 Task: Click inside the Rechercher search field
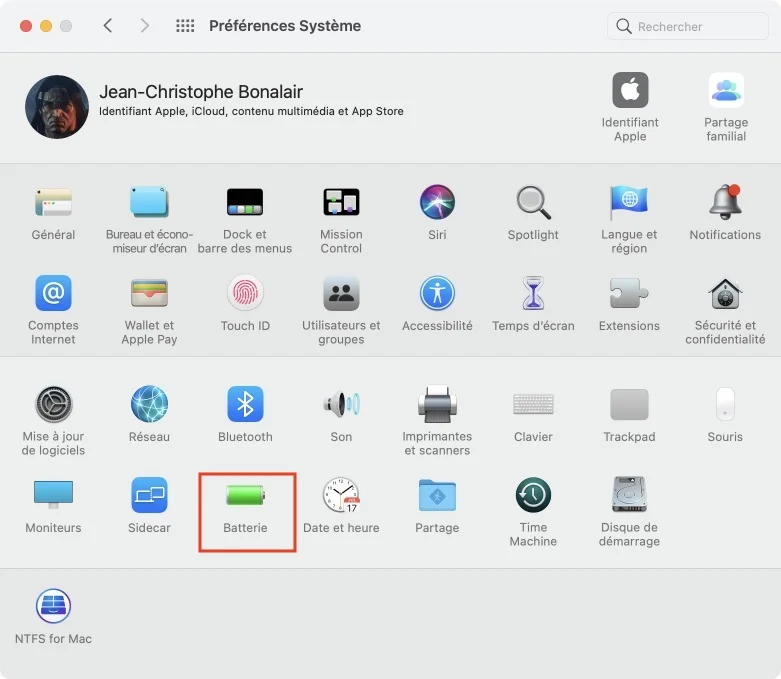pos(687,26)
